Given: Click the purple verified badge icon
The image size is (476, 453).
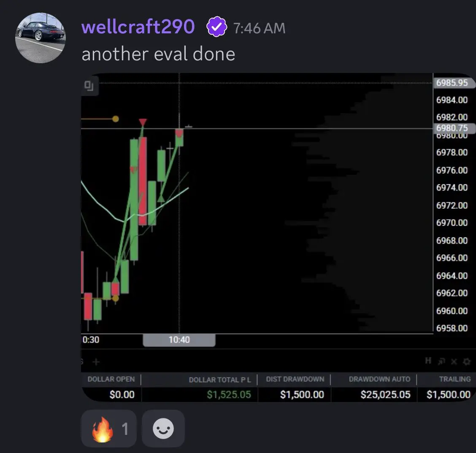Looking at the screenshot, I should pyautogui.click(x=216, y=27).
